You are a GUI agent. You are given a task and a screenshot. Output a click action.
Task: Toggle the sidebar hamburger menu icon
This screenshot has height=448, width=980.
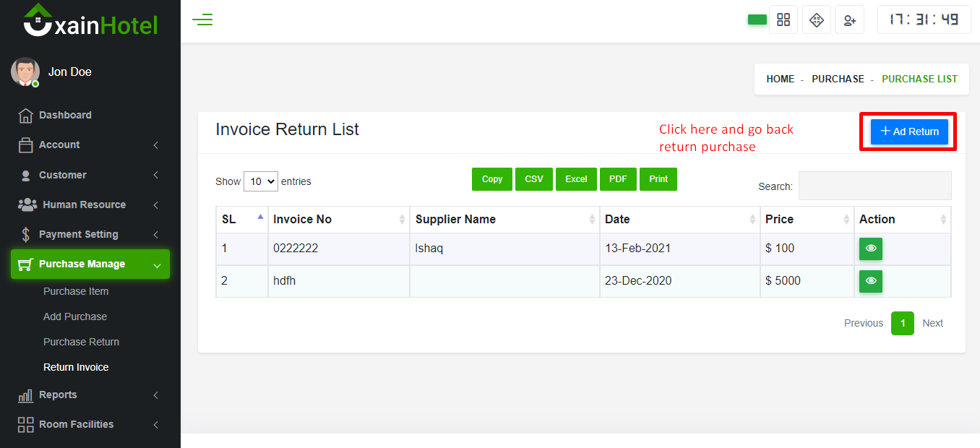[202, 20]
